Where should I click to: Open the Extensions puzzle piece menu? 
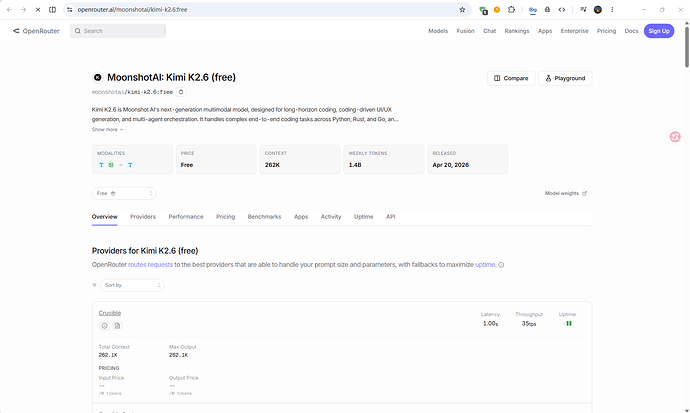point(511,10)
